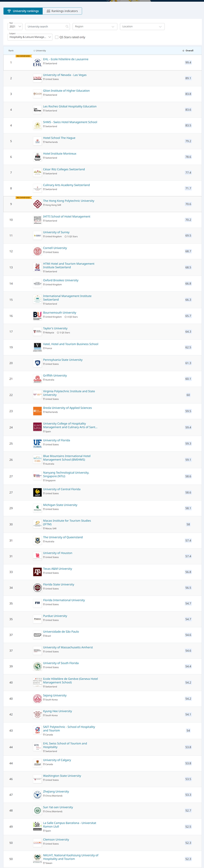Click the HTMi logo
The height and width of the screenshot is (868, 204).
38,267
